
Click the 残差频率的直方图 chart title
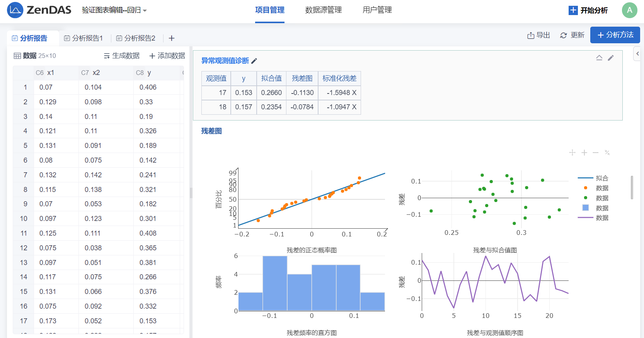click(312, 333)
